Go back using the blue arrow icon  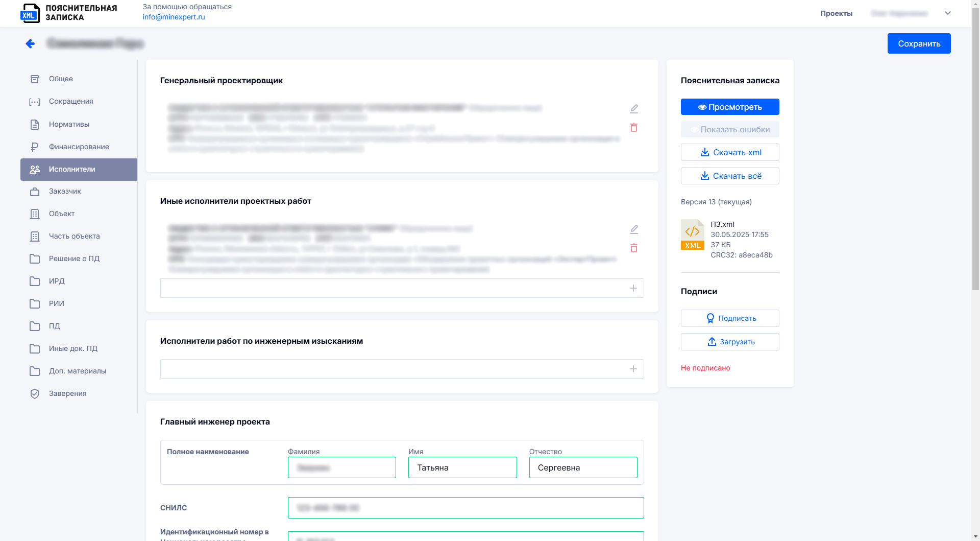30,43
